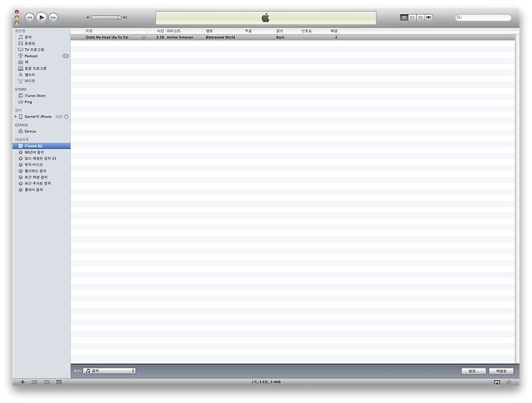532x403 pixels.
Task: Click the Rock genre cell
Action: [280, 38]
